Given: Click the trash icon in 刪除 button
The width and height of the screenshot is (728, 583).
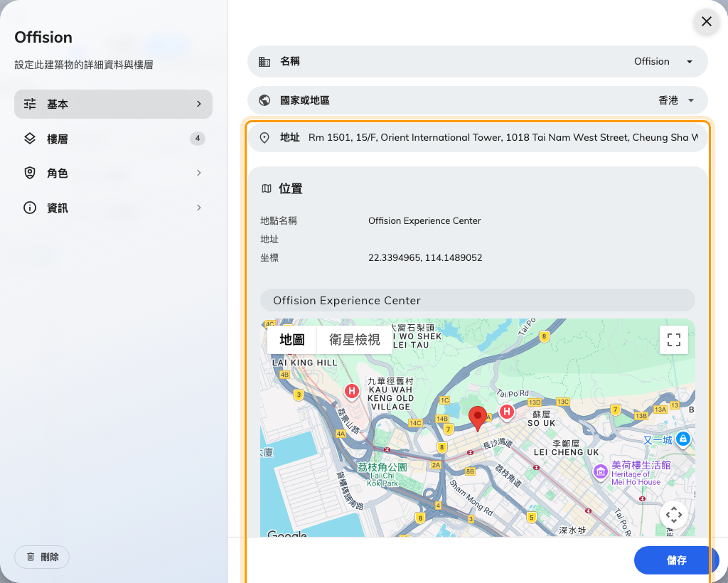Looking at the screenshot, I should (31, 557).
